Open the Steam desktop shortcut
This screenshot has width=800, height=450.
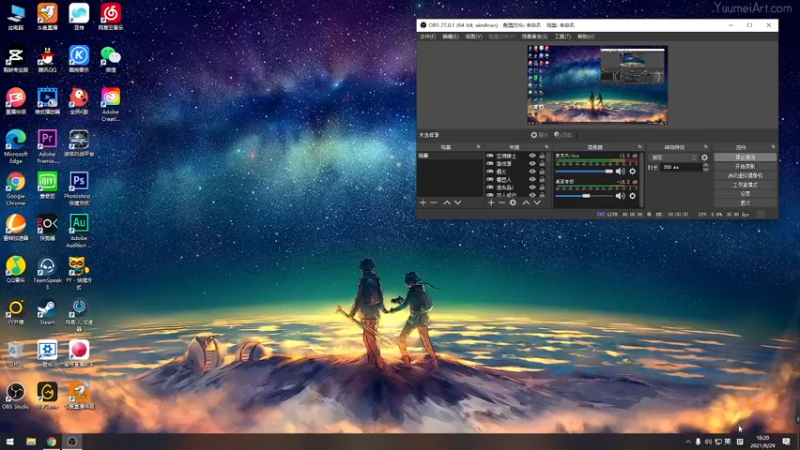(x=47, y=312)
